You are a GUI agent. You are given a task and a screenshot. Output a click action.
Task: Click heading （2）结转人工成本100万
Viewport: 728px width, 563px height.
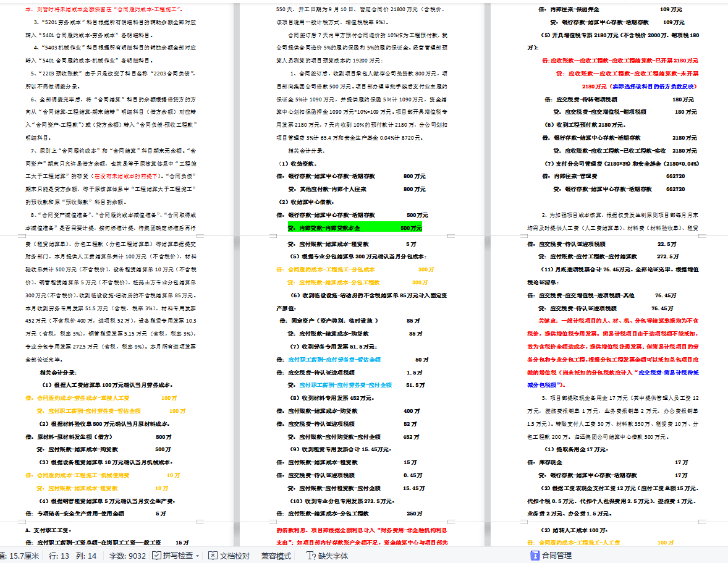point(574,530)
